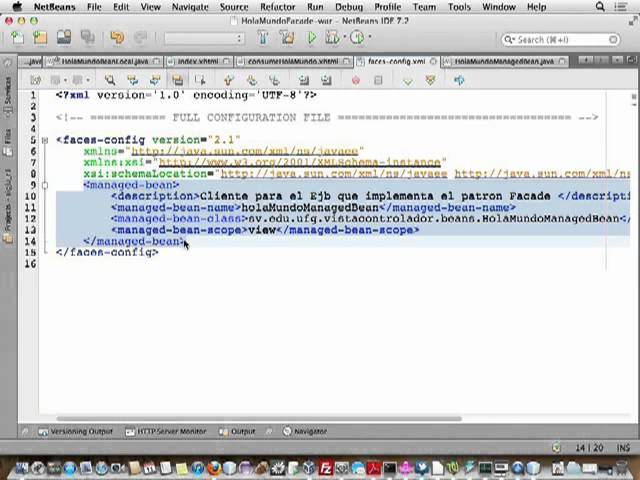The width and height of the screenshot is (640, 480).
Task: Open FileZilla from the Dock
Action: pyautogui.click(x=325, y=469)
